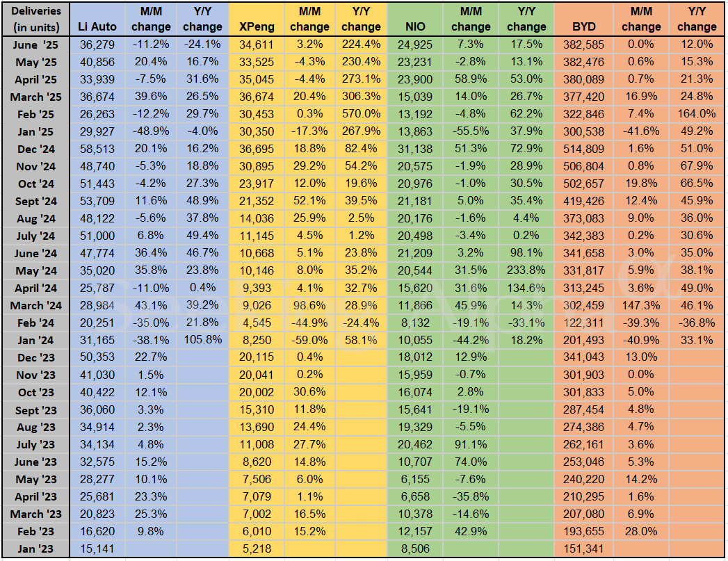Click BYD's 514,809 deliveries cell
The image size is (728, 561).
click(x=583, y=149)
